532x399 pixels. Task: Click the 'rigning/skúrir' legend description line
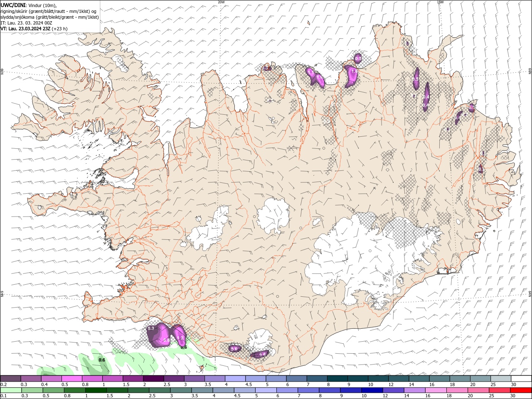coord(49,11)
